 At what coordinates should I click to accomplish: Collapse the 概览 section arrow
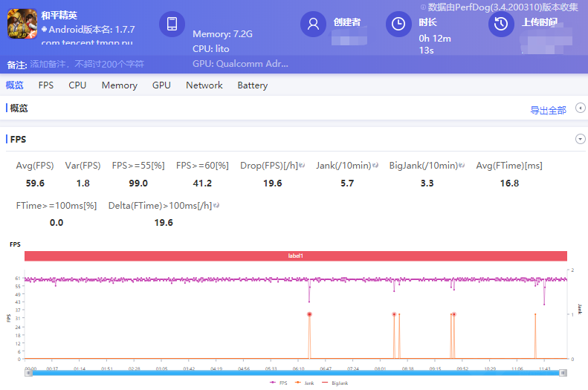[x=580, y=108]
